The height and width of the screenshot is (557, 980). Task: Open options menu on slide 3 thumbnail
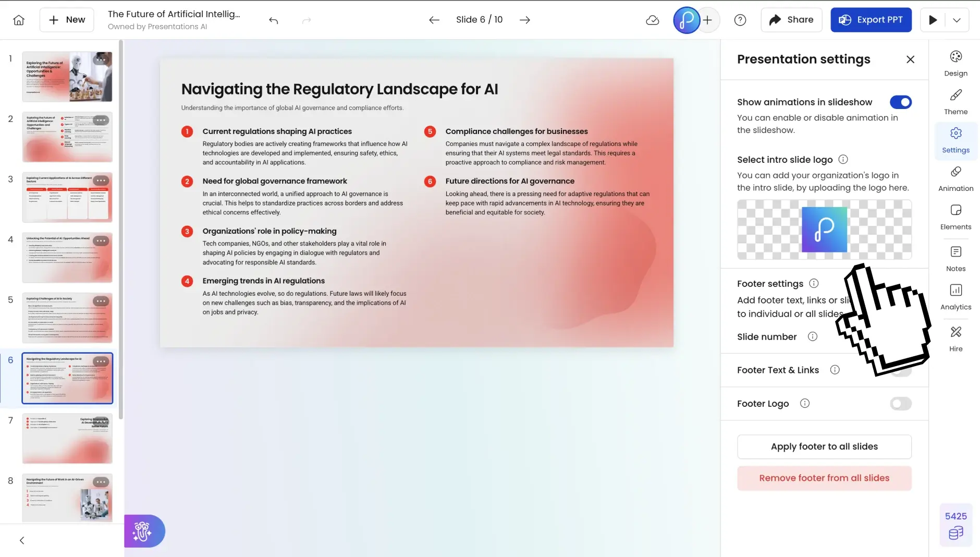[101, 180]
